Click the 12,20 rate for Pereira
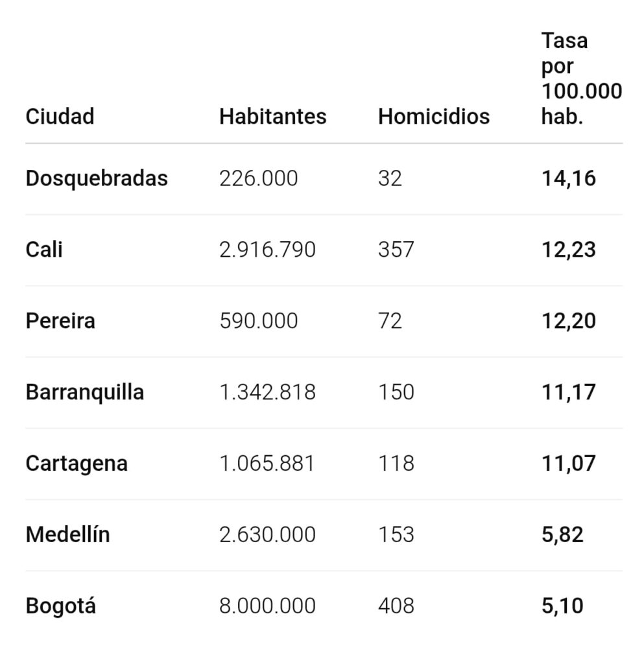644x664 pixels. coord(568,321)
